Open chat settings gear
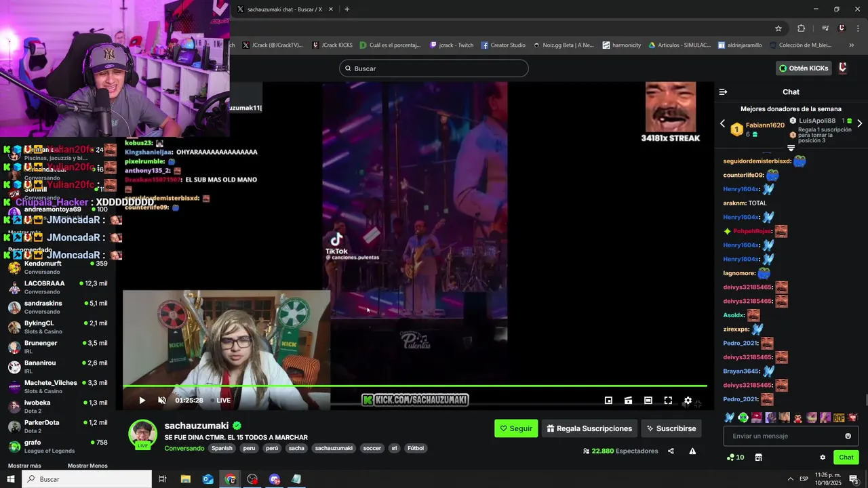 coord(823,457)
